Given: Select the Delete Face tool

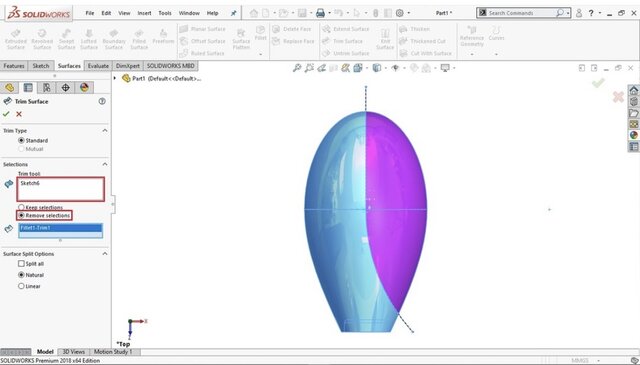Looking at the screenshot, I should tap(291, 29).
